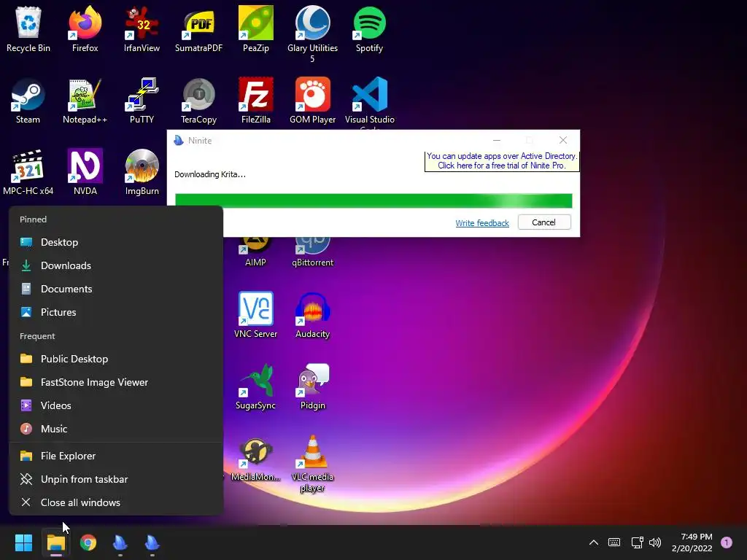Select the Audacity desktop icon

(x=312, y=315)
